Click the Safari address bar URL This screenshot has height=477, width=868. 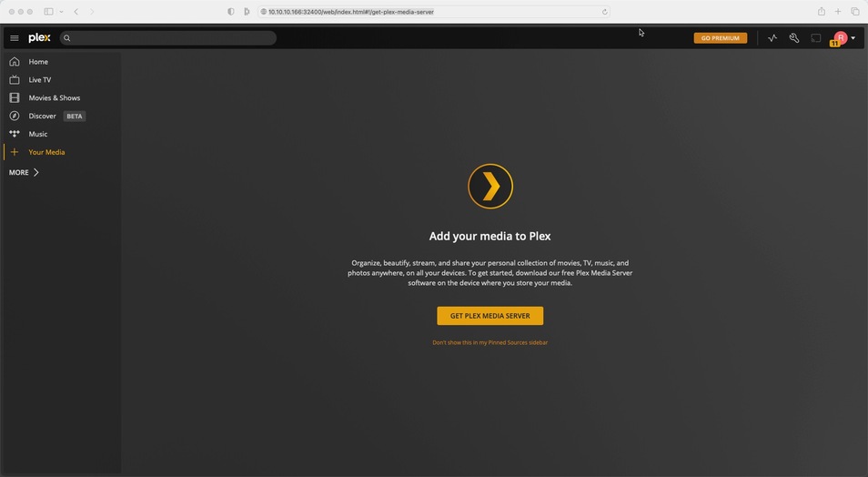pyautogui.click(x=351, y=12)
